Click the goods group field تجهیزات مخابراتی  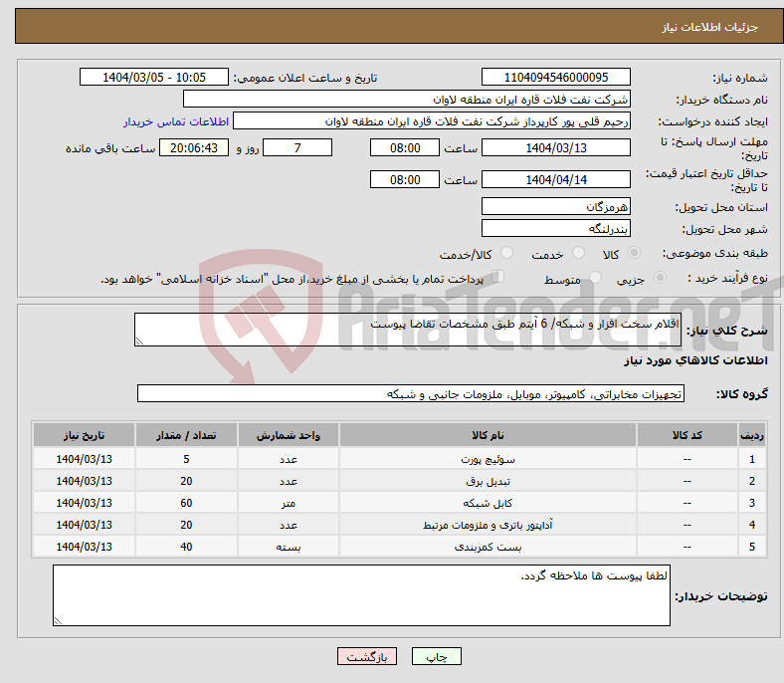click(411, 394)
